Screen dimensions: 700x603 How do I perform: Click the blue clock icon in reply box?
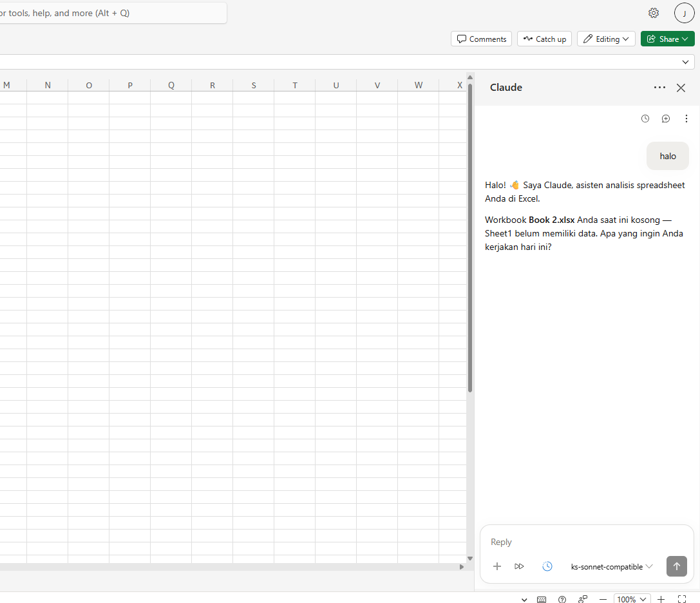(547, 566)
